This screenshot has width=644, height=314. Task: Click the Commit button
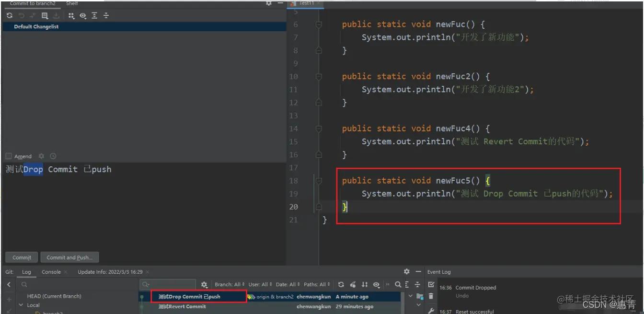click(x=22, y=257)
